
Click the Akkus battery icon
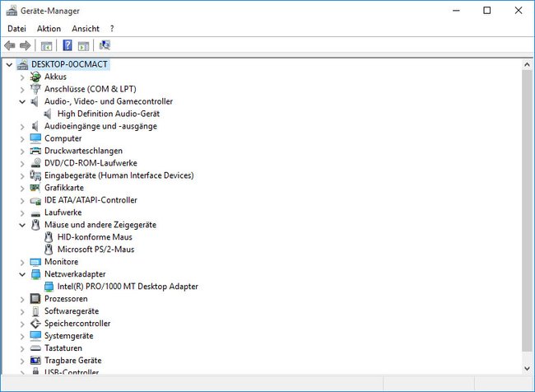pyautogui.click(x=35, y=77)
